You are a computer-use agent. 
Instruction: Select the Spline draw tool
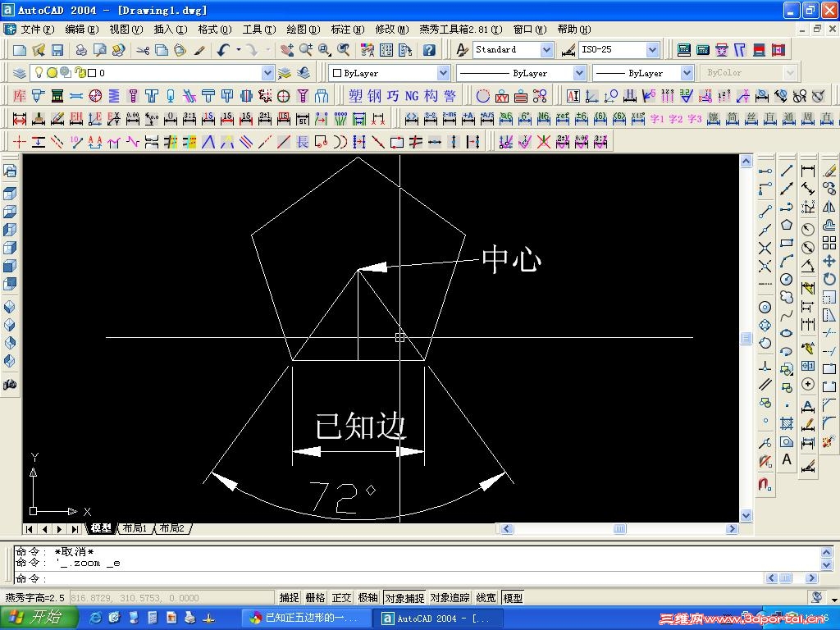[787, 316]
